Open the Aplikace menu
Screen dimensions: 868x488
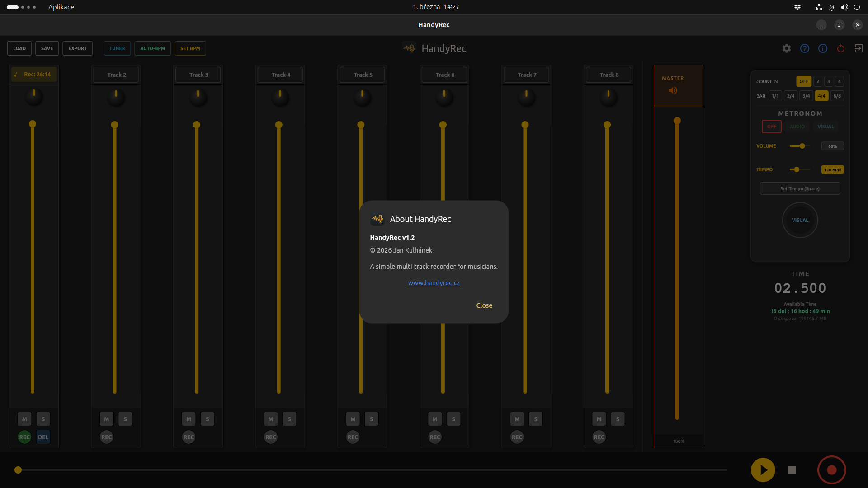coord(61,7)
